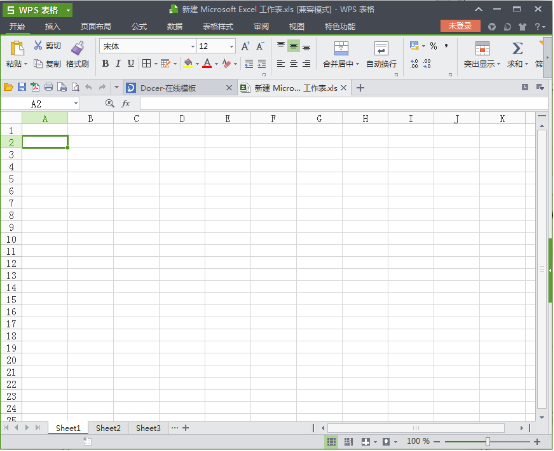This screenshot has width=554, height=451.
Task: Click the Insert Function fx icon
Action: [x=126, y=103]
